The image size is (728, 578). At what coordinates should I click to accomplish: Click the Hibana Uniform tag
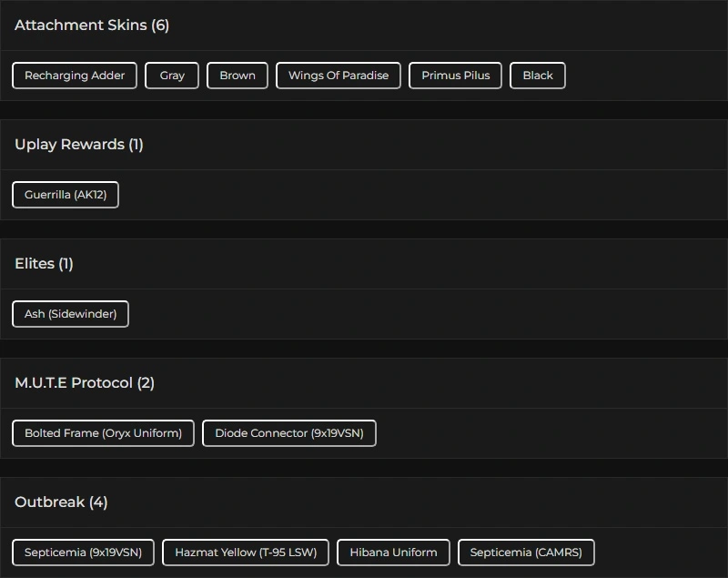(393, 553)
